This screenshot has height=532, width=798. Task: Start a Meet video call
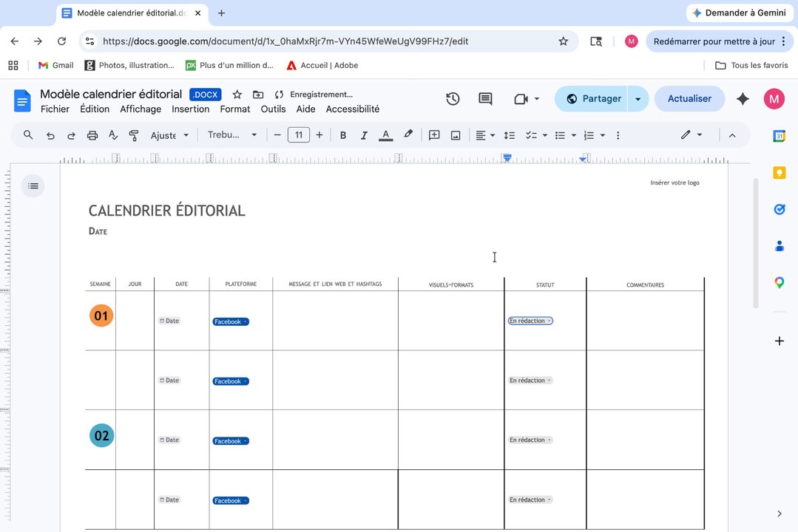click(x=521, y=99)
